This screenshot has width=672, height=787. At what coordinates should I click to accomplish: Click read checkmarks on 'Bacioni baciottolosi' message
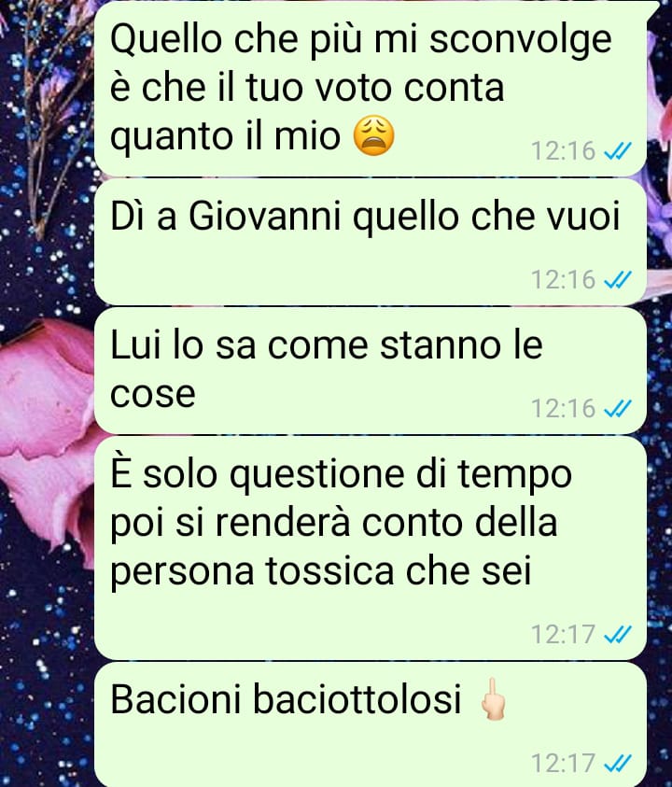[618, 764]
